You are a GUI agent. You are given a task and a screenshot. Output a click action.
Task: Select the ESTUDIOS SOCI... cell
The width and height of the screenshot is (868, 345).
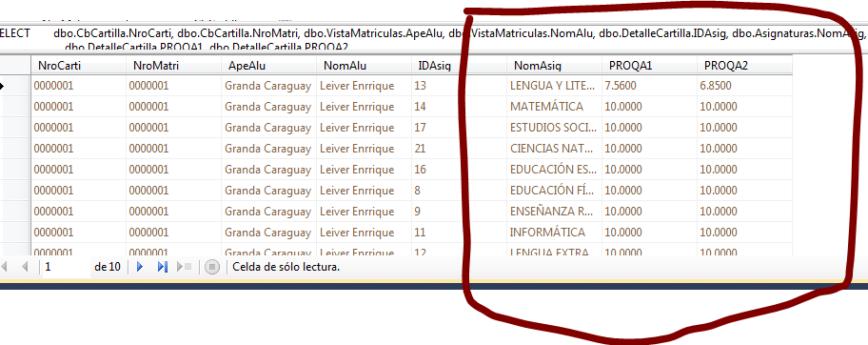(555, 128)
